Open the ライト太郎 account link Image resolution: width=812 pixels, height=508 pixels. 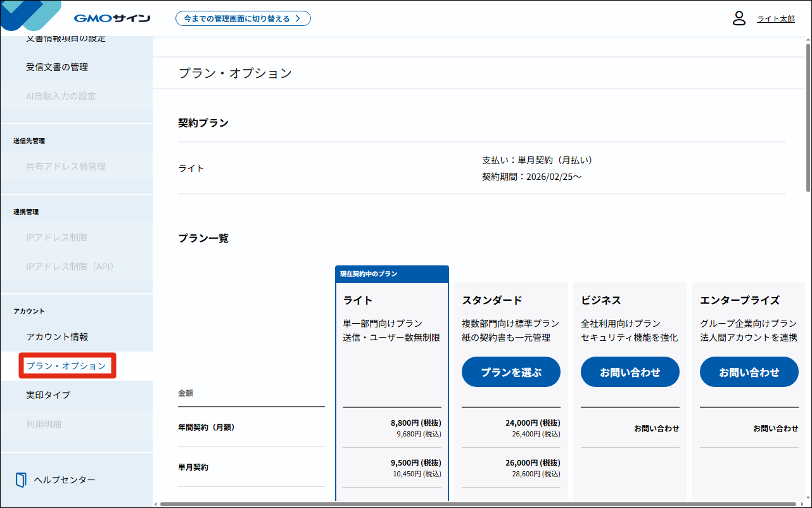(776, 19)
